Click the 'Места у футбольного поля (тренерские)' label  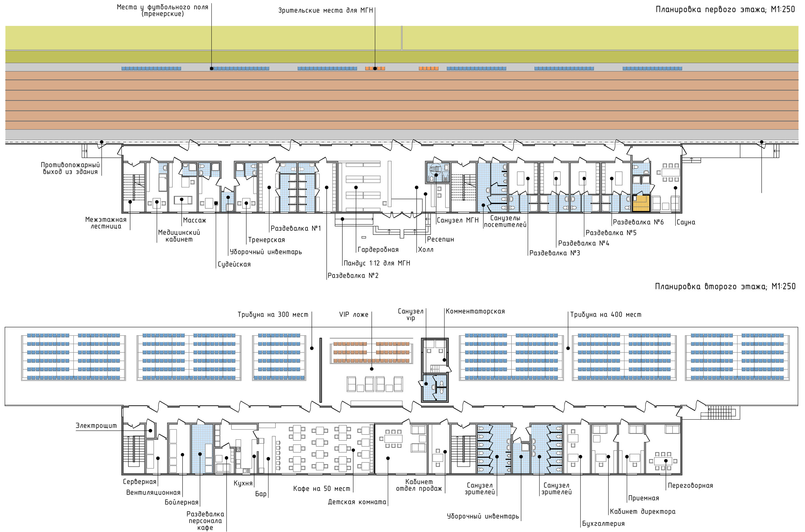(x=162, y=10)
